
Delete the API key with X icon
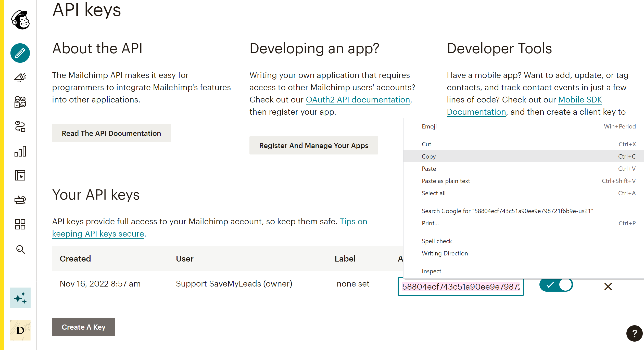pyautogui.click(x=608, y=287)
